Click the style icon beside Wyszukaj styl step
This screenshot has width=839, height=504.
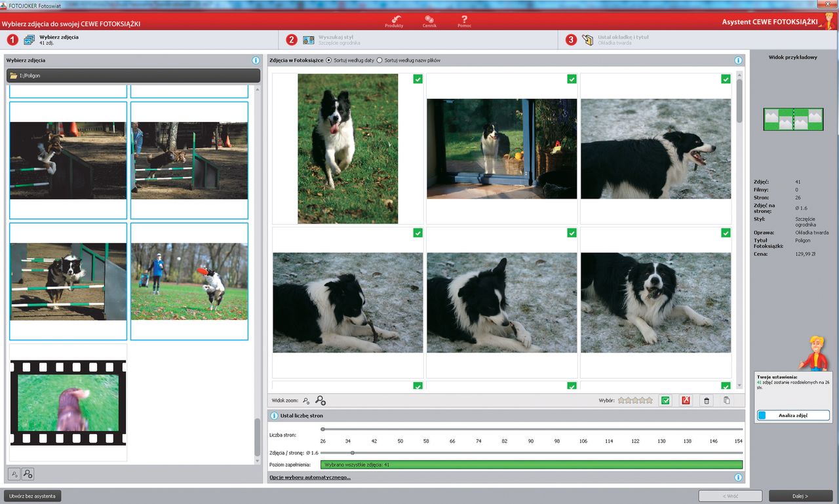pos(308,40)
